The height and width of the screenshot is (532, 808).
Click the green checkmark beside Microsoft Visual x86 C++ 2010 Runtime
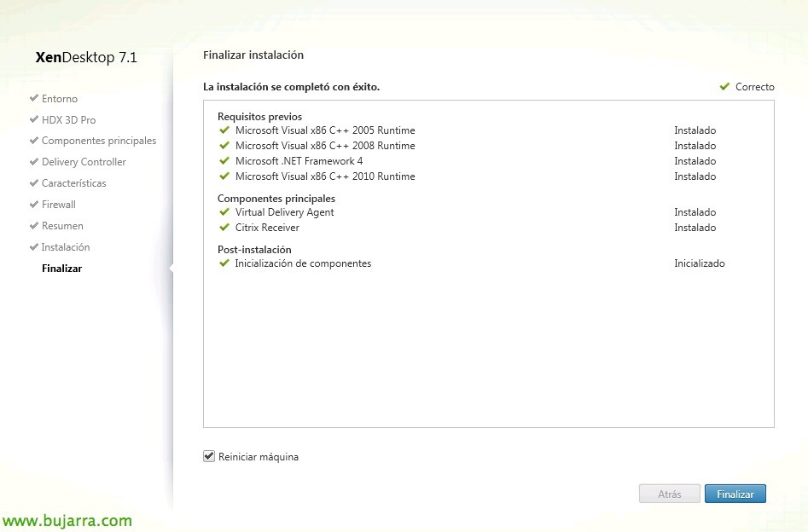click(224, 176)
